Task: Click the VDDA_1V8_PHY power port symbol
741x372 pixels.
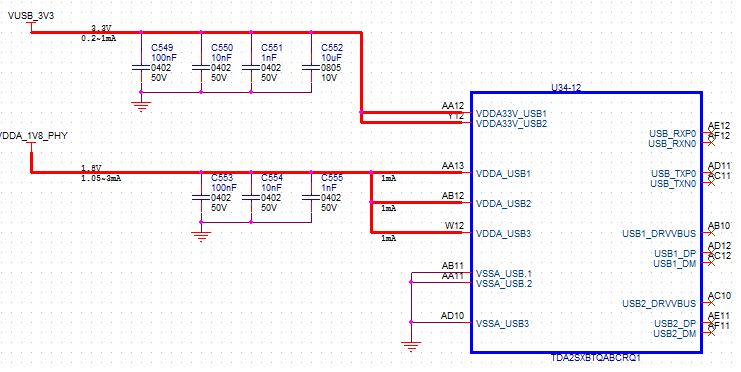Action: pyautogui.click(x=31, y=147)
